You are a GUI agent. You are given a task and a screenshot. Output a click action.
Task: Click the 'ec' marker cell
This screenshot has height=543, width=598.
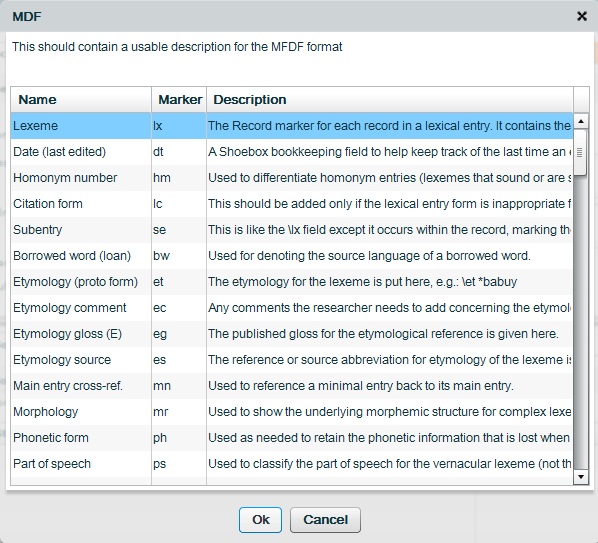tap(179, 308)
